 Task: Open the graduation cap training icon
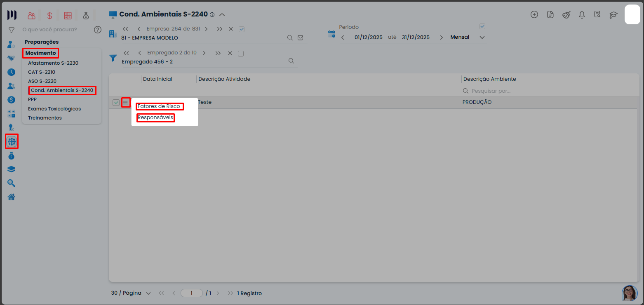[613, 15]
